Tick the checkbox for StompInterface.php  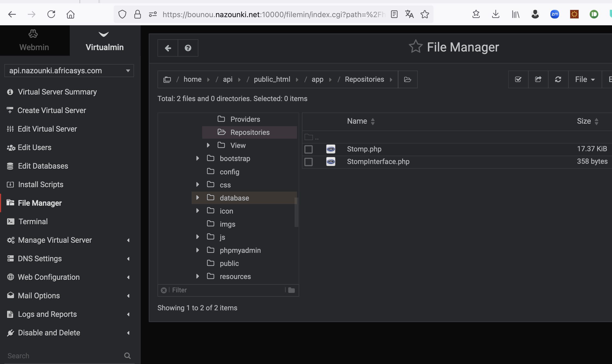[x=308, y=162]
